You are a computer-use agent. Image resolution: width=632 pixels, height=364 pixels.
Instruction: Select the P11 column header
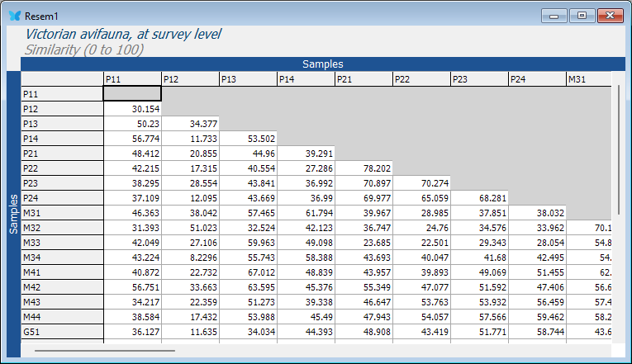pos(131,79)
